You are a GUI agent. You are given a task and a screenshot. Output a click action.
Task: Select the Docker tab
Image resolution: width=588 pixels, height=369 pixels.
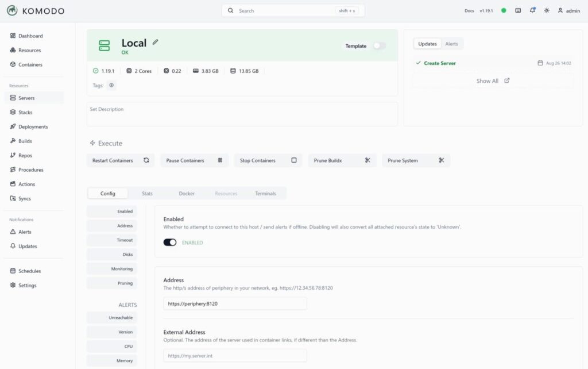[187, 194]
